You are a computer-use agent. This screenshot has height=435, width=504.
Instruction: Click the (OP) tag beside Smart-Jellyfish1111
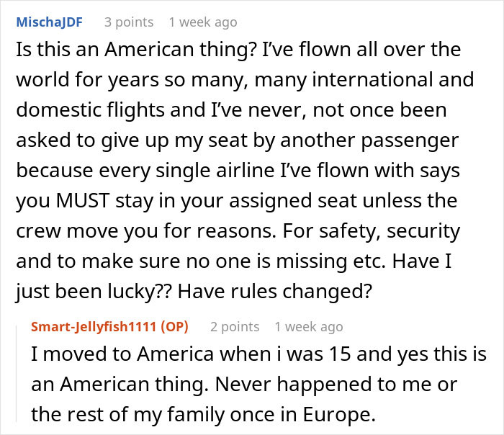(173, 327)
